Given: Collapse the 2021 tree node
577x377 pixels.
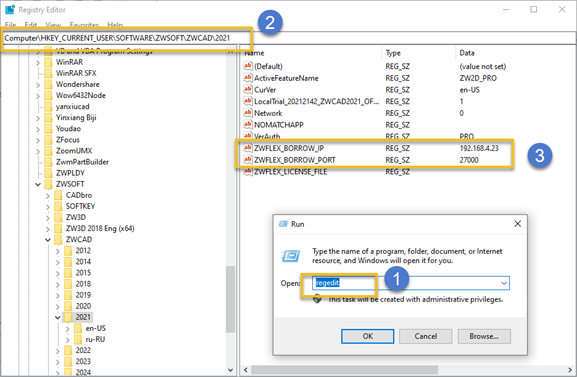Looking at the screenshot, I should coord(58,317).
